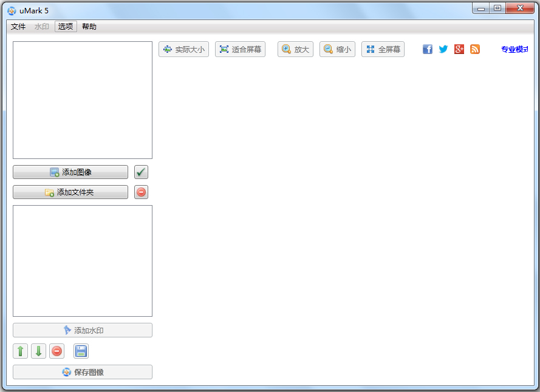Viewport: 540px width, 392px height.
Task: Click the 保存图像 button
Action: click(x=83, y=372)
